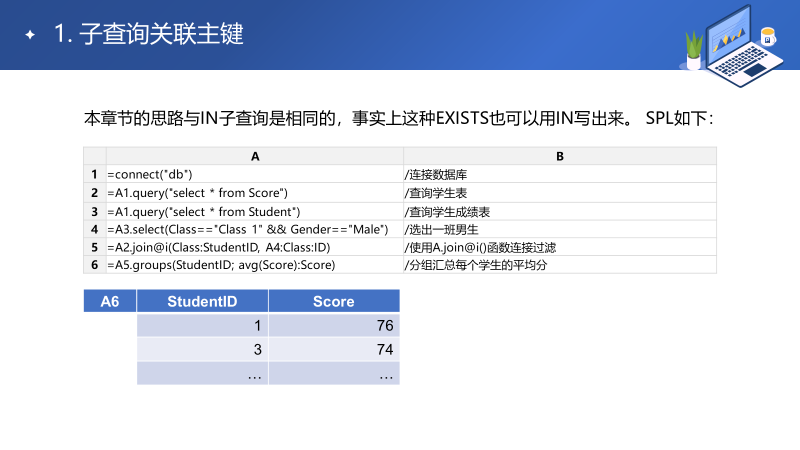Click row number 5 of the SPL grid
The width and height of the screenshot is (800, 450).
94,247
